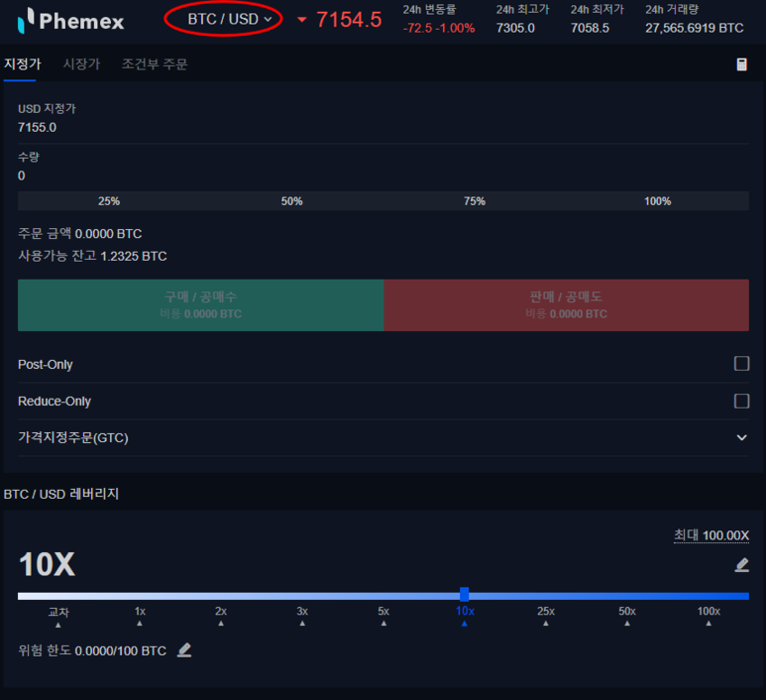The image size is (766, 700).
Task: Select 50% quantity option
Action: click(x=291, y=201)
